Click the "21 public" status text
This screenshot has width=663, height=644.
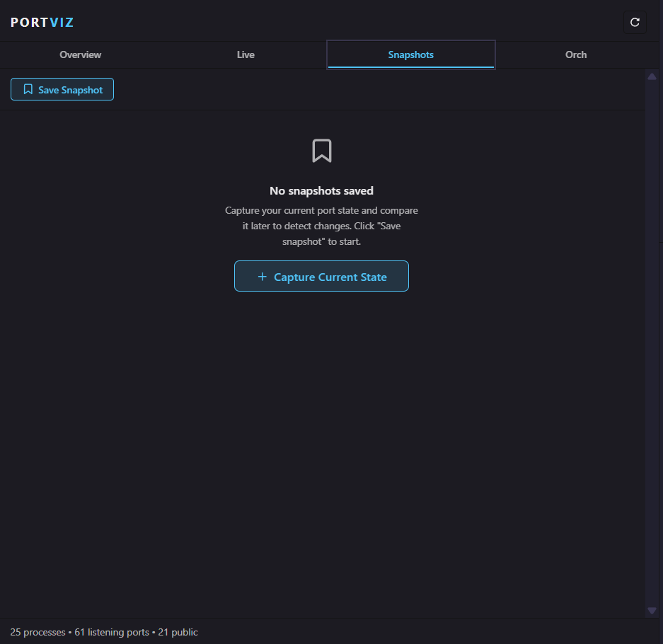pos(178,632)
